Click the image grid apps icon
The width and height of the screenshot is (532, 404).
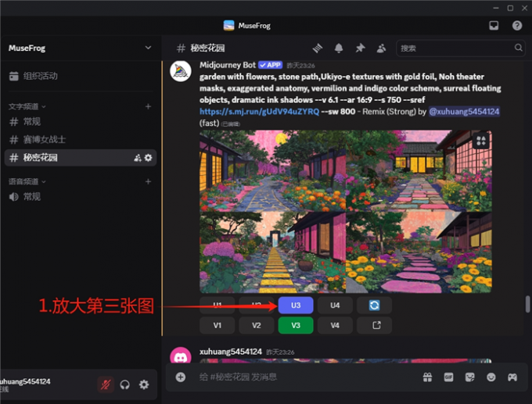481,141
